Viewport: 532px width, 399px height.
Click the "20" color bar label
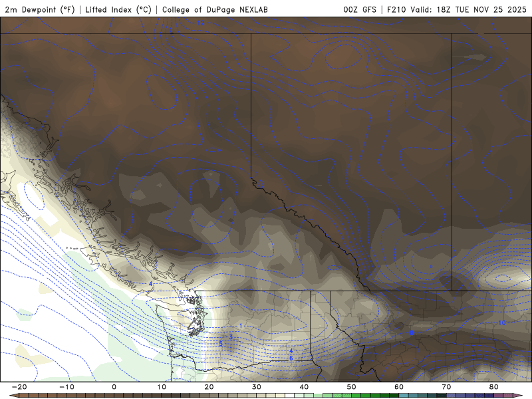209,387
